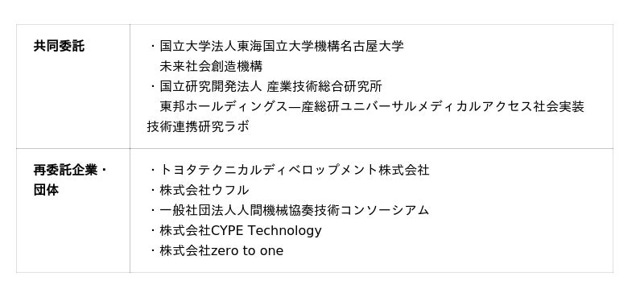Click the 共同委託 row header

[59, 46]
